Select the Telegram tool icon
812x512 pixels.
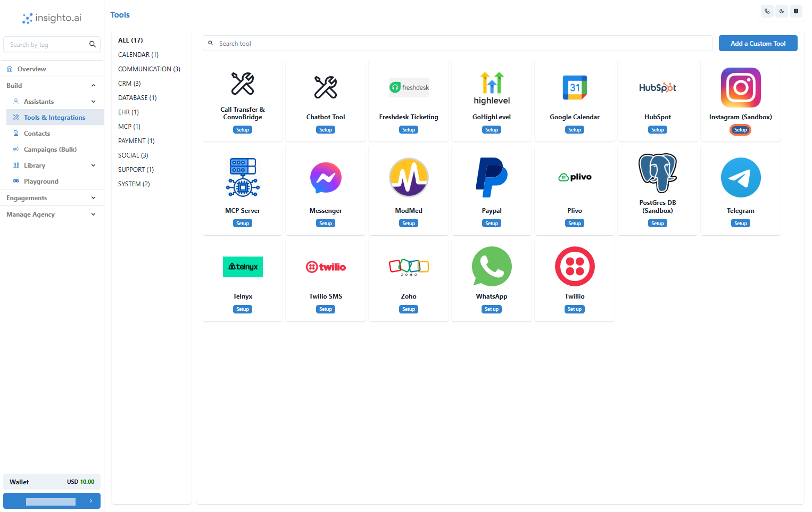pyautogui.click(x=740, y=177)
